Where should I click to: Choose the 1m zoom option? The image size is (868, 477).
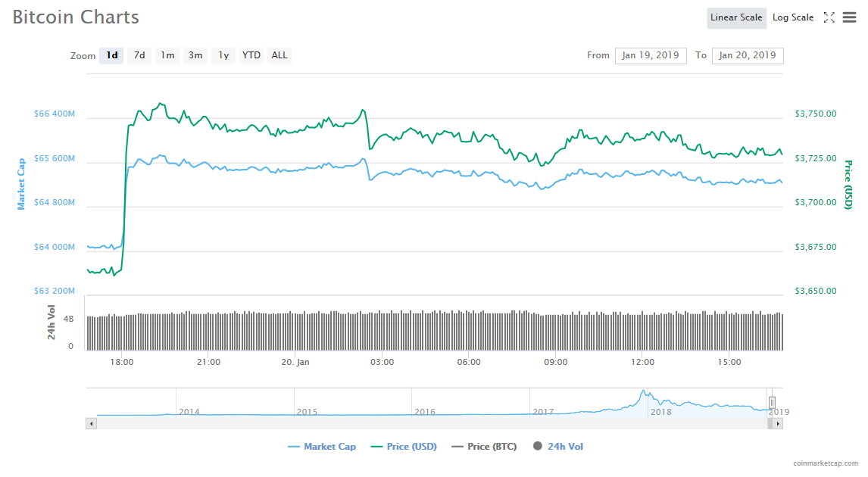[x=167, y=55]
